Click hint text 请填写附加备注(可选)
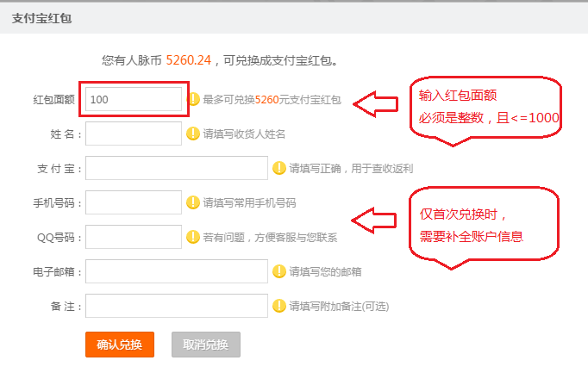 [339, 307]
